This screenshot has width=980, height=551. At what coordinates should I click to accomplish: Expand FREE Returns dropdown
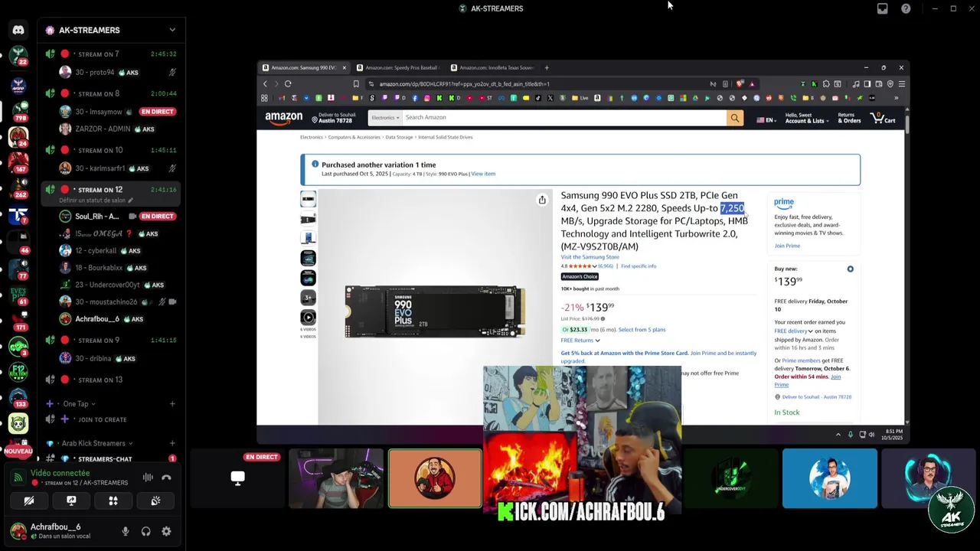click(580, 341)
